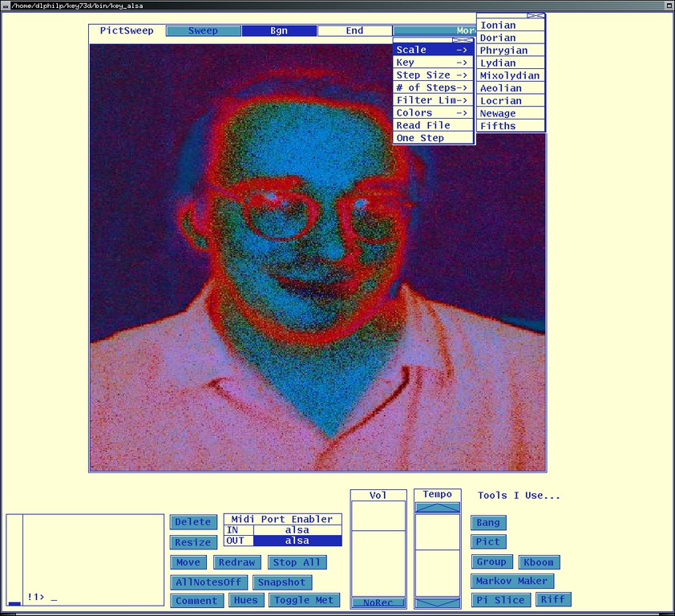Viewport: 675px width, 616px height.
Task: Launch the Kboom tool
Action: click(539, 562)
